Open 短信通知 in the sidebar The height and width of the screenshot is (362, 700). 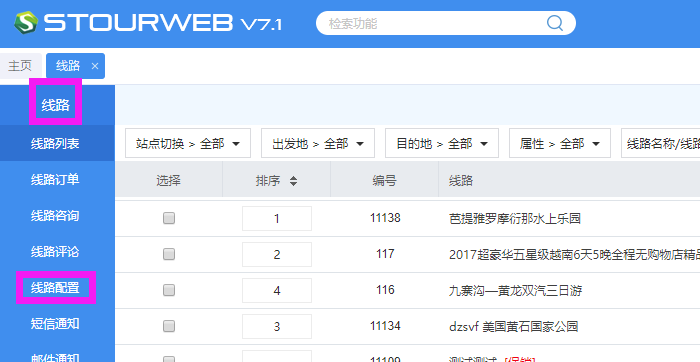point(55,324)
